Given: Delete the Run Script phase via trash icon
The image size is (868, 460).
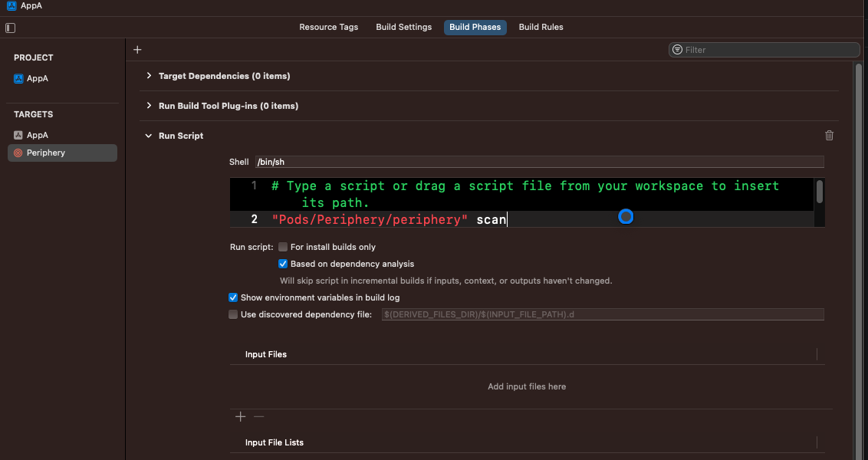Looking at the screenshot, I should click(829, 135).
